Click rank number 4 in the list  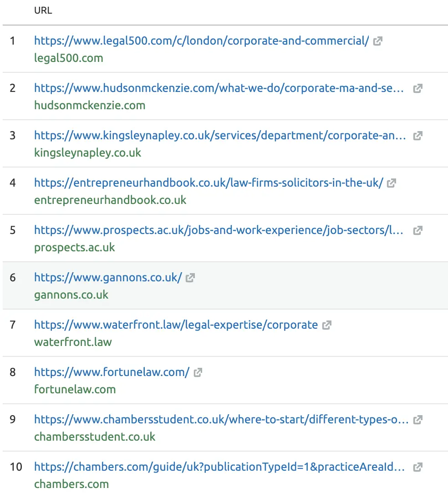pyautogui.click(x=13, y=183)
